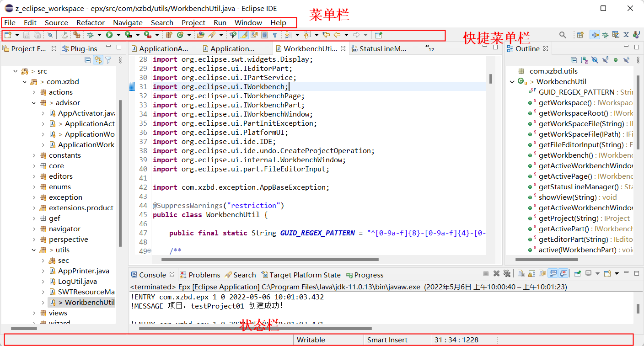This screenshot has width=644, height=346.
Task: Collapse All in Project Explorer toolbar
Action: (88, 60)
